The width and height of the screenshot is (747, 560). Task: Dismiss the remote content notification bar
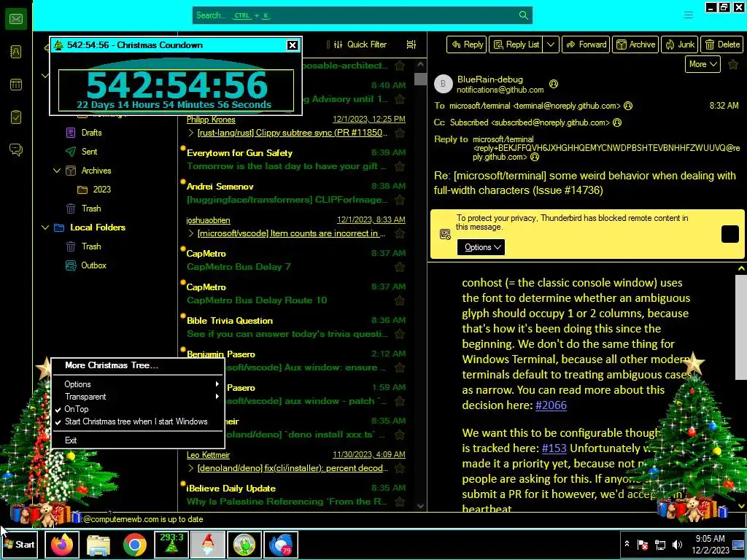pos(729,234)
